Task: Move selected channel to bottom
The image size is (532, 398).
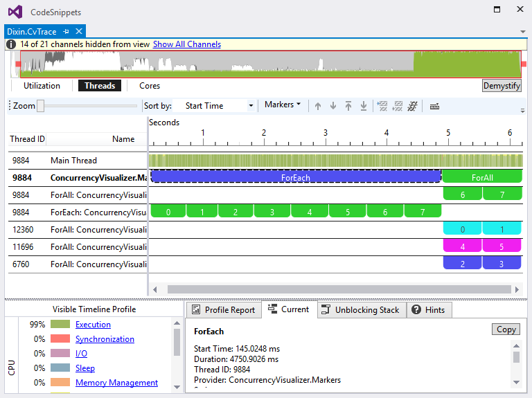Action: click(x=364, y=106)
